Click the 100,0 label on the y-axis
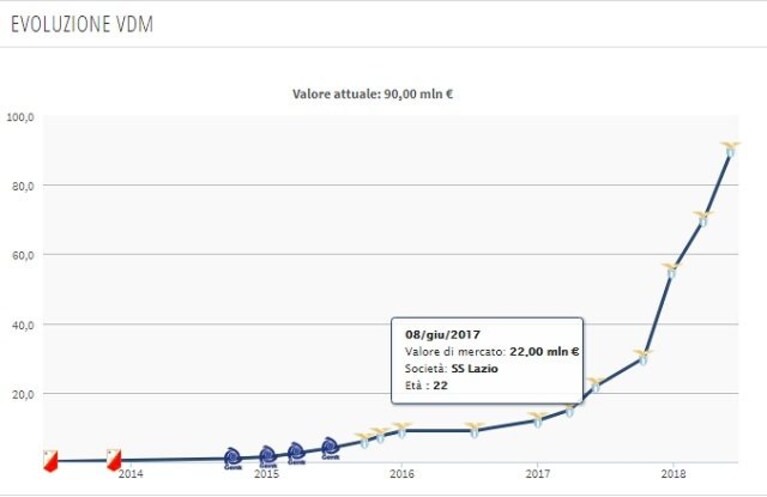The height and width of the screenshot is (497, 767). 20,117
